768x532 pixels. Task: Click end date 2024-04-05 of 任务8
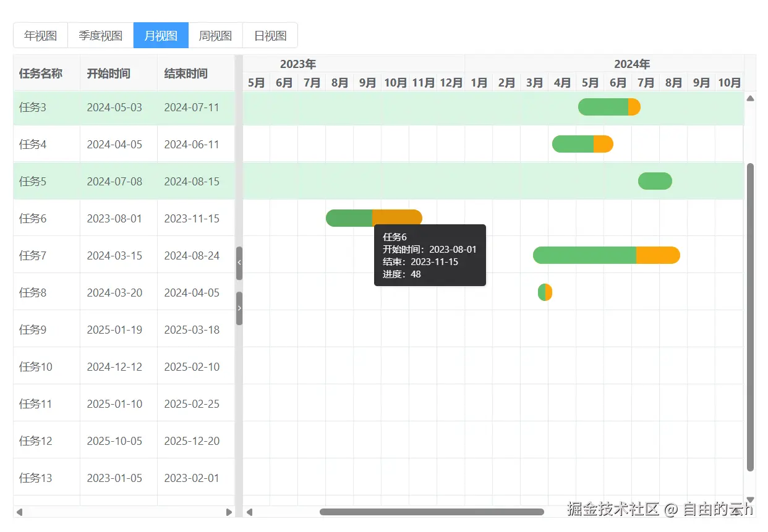click(x=192, y=292)
